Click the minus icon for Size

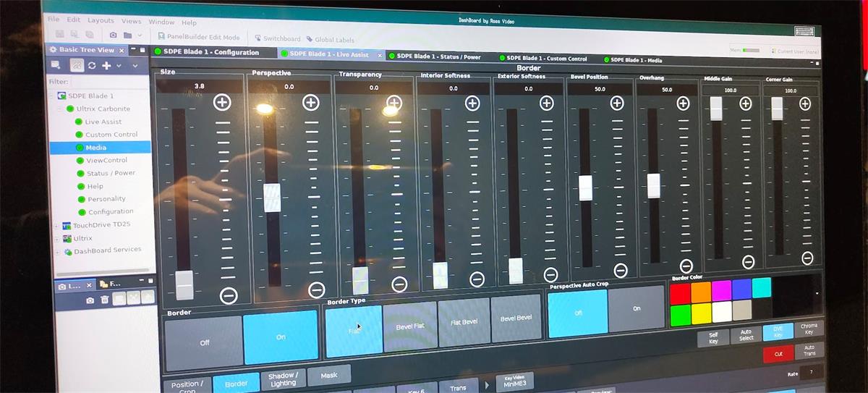(x=229, y=295)
